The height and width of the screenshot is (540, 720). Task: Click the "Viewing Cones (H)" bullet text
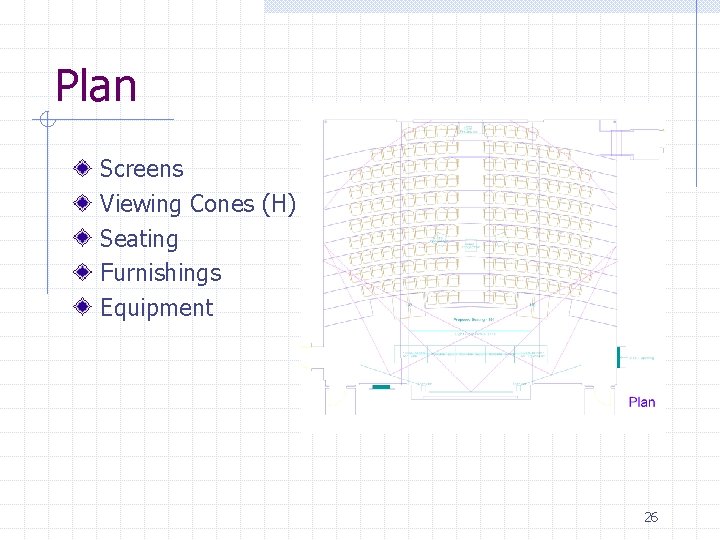tap(197, 203)
